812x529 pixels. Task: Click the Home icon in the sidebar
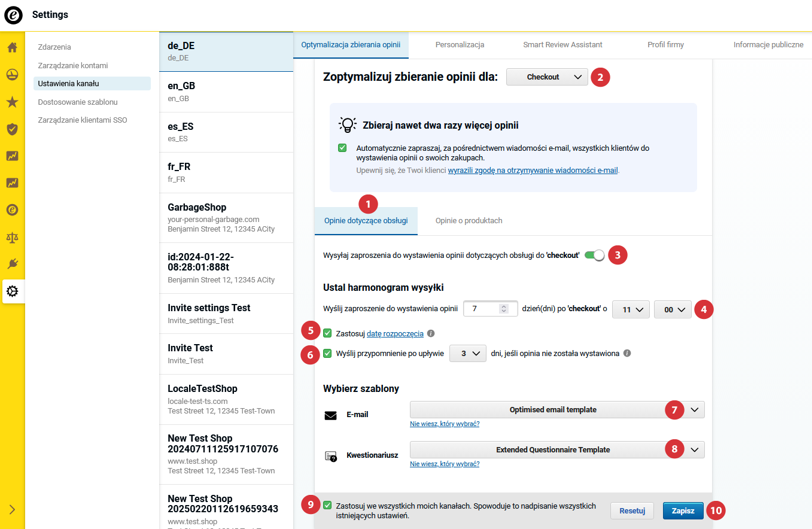coord(12,47)
